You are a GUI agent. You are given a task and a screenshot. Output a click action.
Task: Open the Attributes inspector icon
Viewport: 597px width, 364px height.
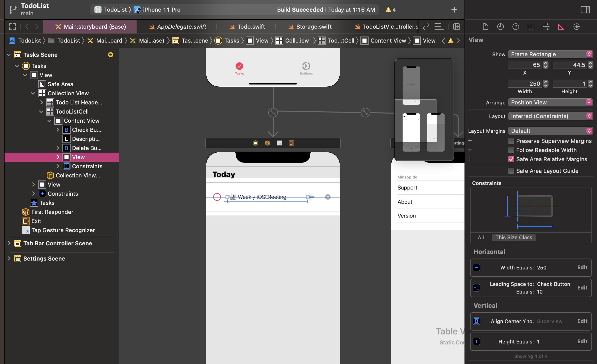pos(546,27)
